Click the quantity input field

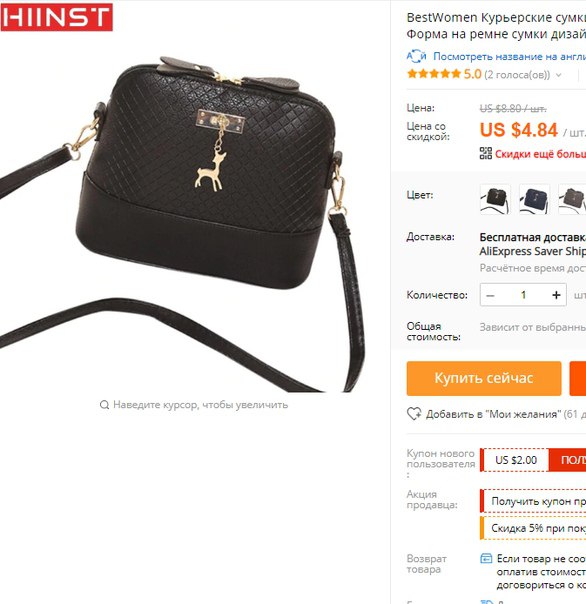(523, 295)
